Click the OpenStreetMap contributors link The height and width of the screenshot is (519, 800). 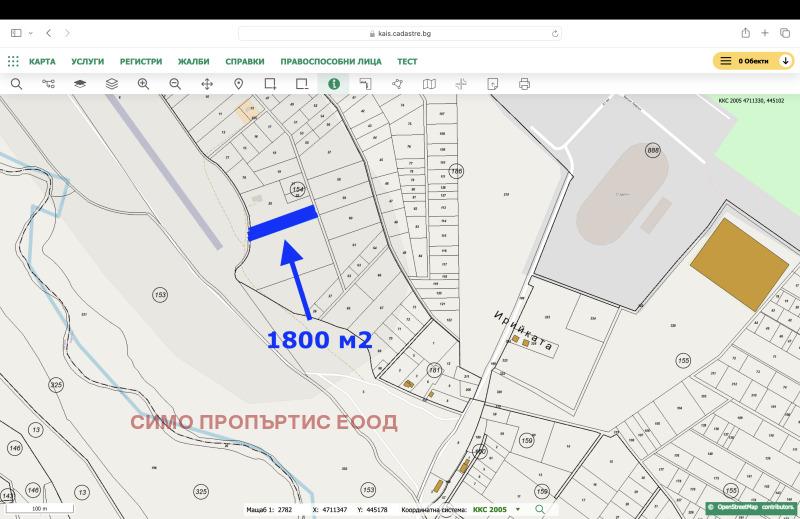pos(754,508)
